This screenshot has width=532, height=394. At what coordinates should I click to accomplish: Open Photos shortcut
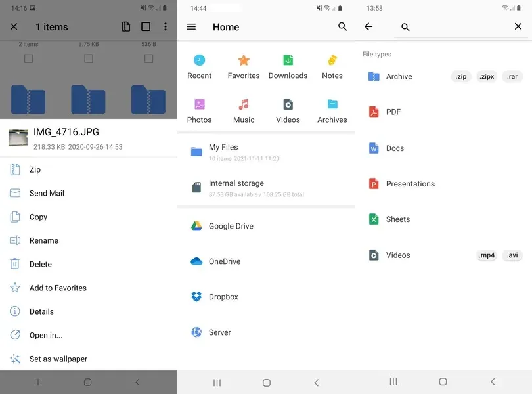point(199,111)
